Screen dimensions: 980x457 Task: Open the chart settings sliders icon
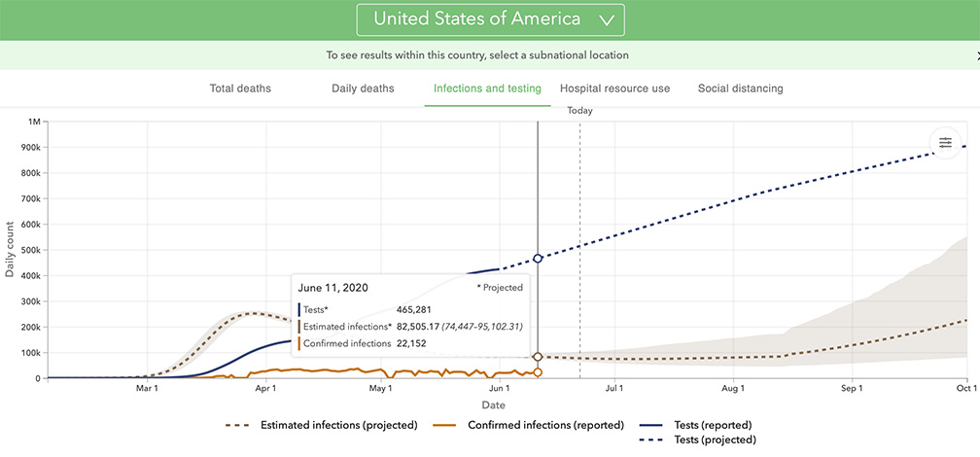[x=945, y=143]
